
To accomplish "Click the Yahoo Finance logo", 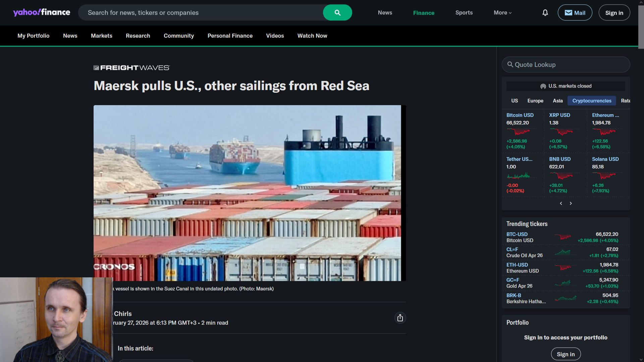I will click(42, 12).
